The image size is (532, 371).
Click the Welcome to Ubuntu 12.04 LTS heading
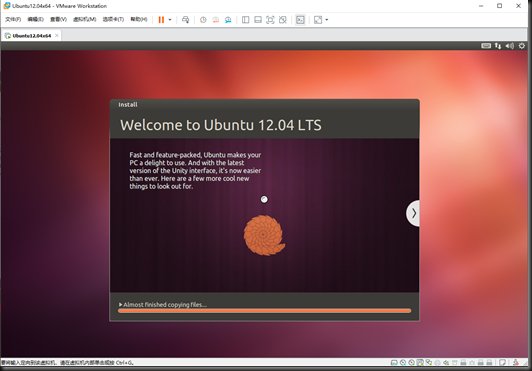tap(221, 125)
